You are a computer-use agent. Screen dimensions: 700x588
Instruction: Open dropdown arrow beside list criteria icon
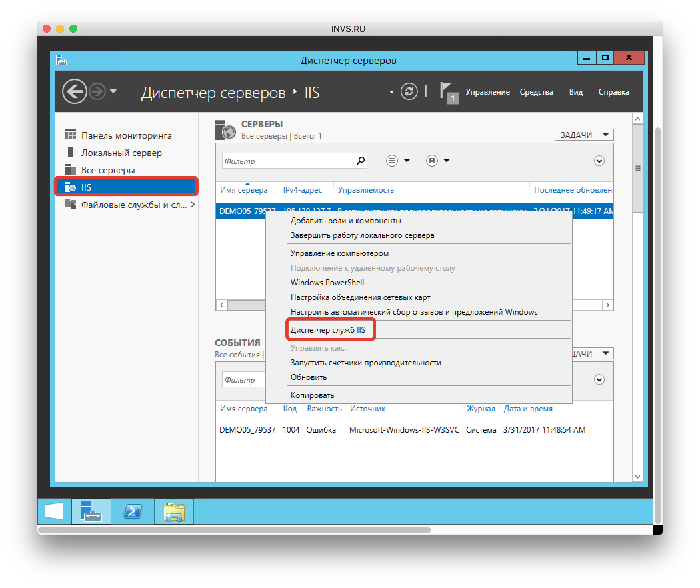pyautogui.click(x=407, y=161)
